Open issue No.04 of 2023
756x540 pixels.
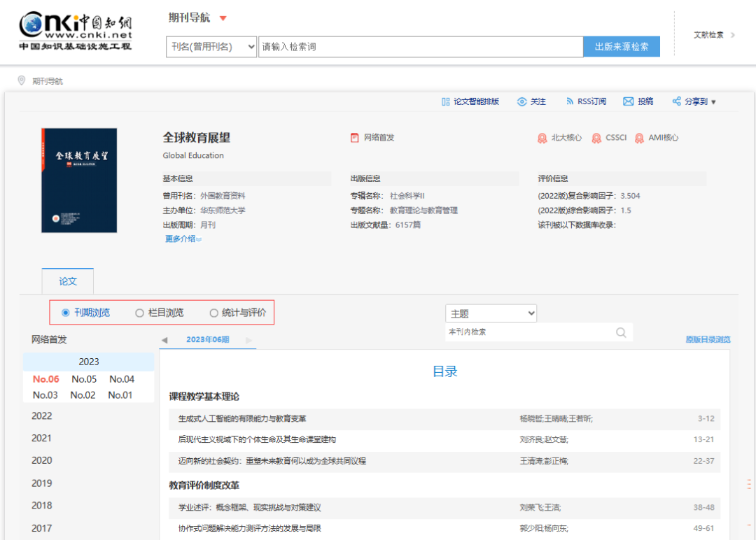(122, 379)
